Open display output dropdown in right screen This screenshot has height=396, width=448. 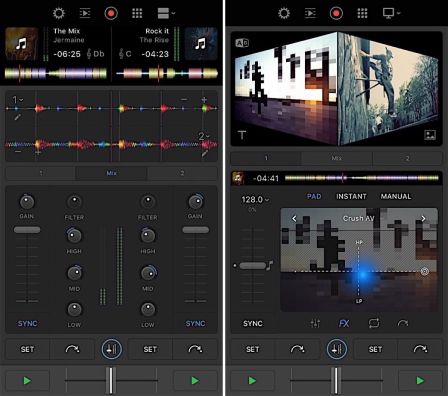[x=391, y=13]
